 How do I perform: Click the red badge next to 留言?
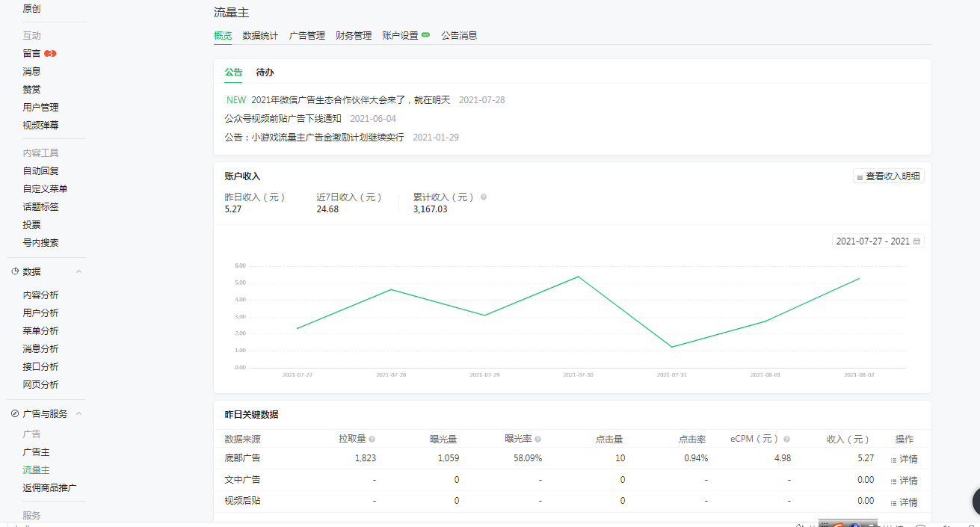point(50,54)
